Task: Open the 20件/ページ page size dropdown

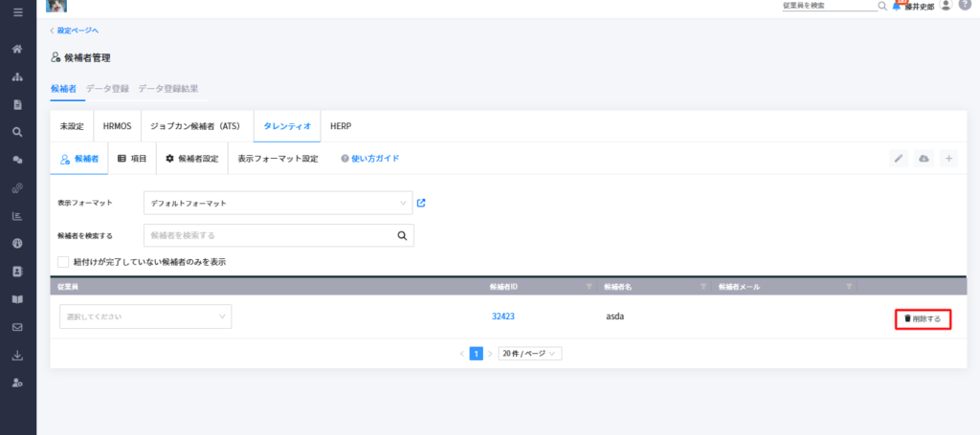Action: pyautogui.click(x=530, y=353)
